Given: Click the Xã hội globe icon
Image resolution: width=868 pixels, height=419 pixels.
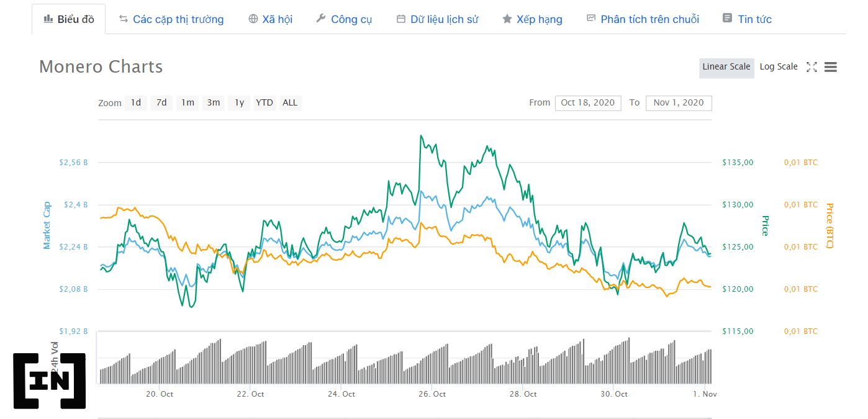Looking at the screenshot, I should pyautogui.click(x=253, y=19).
